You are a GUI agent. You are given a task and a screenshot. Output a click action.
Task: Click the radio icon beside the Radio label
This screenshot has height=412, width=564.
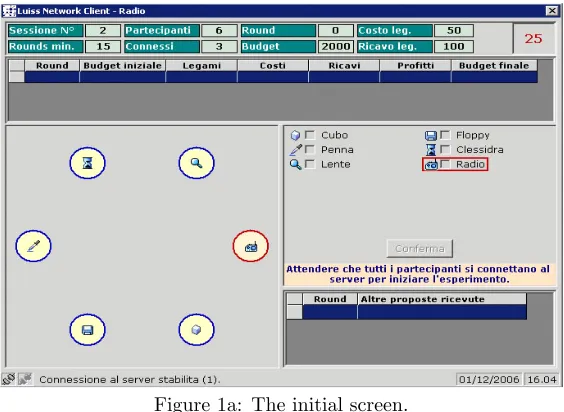point(431,165)
